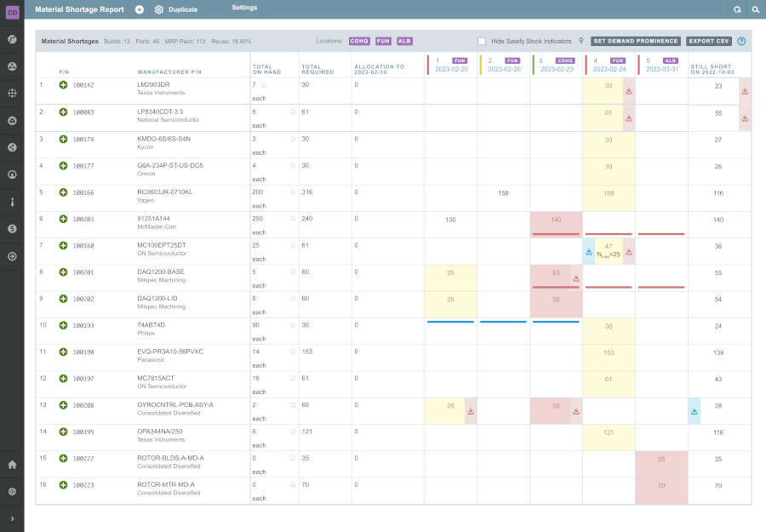766x532 pixels.
Task: Click the grid dots icon in the sidebar
Action: tap(12, 93)
